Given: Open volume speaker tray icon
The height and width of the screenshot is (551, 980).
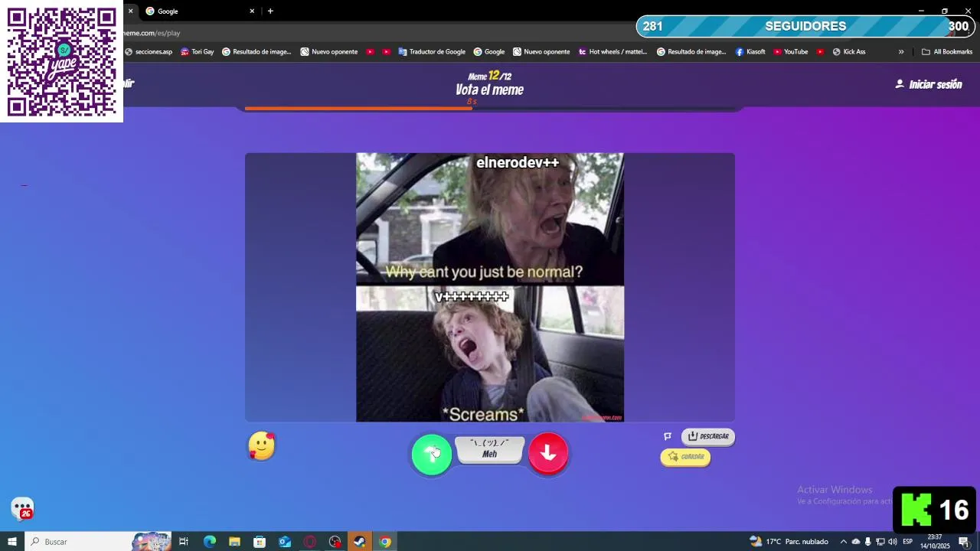Looking at the screenshot, I should pyautogui.click(x=892, y=542).
